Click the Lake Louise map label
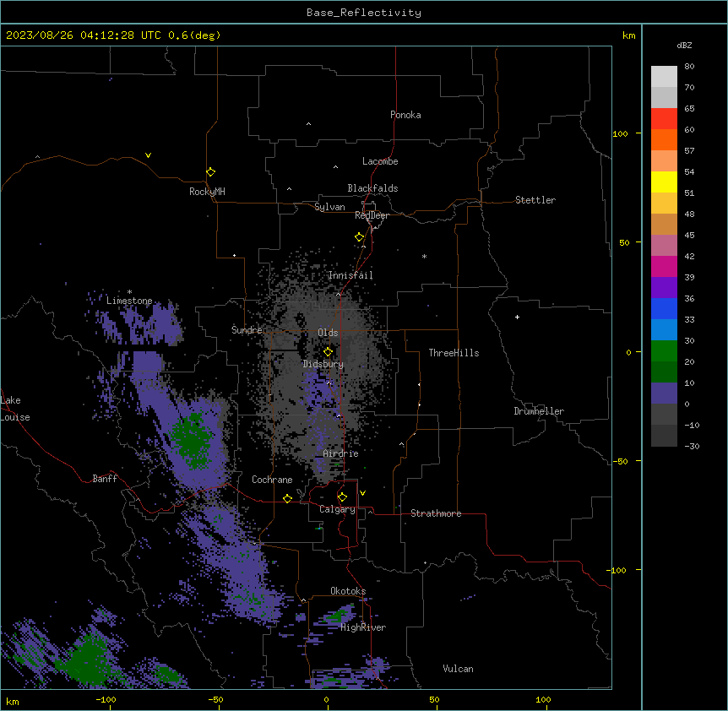The height and width of the screenshot is (711, 728). (x=15, y=409)
